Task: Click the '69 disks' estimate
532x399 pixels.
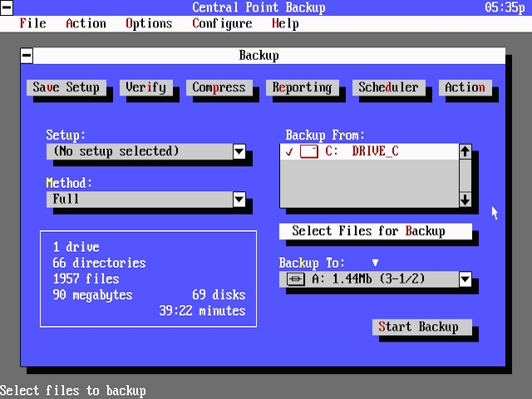Action: click(219, 295)
